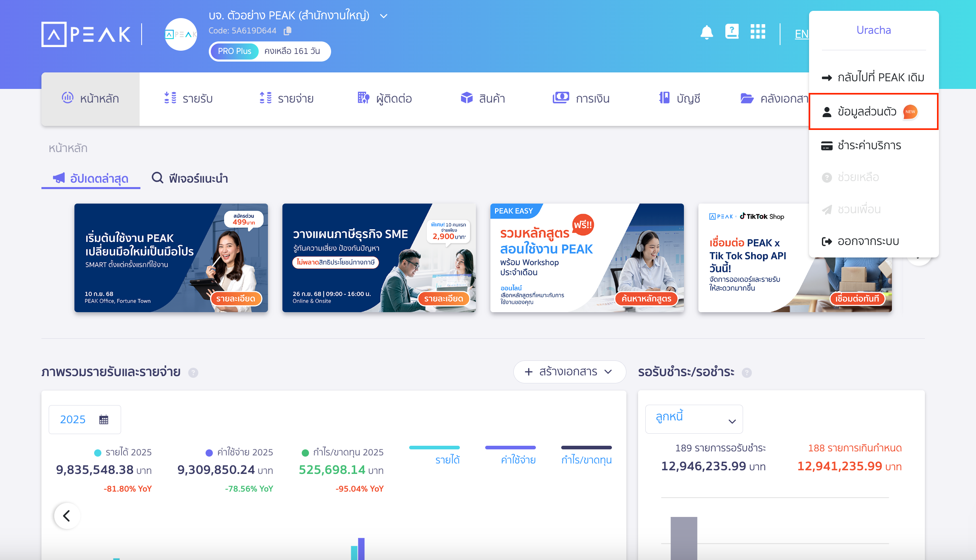This screenshot has width=976, height=560.
Task: Click the magnifier icon on ฟีเจอร์แนะนำ
Action: [x=157, y=178]
